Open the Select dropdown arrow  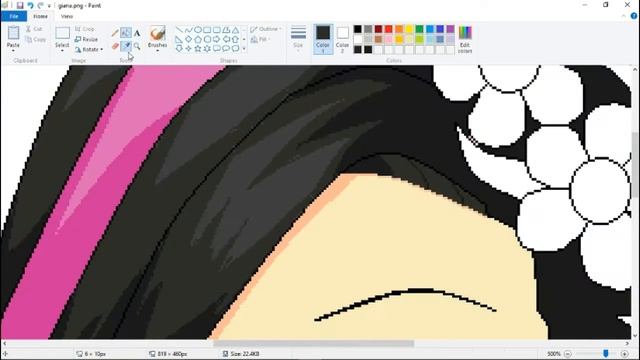(x=62, y=51)
